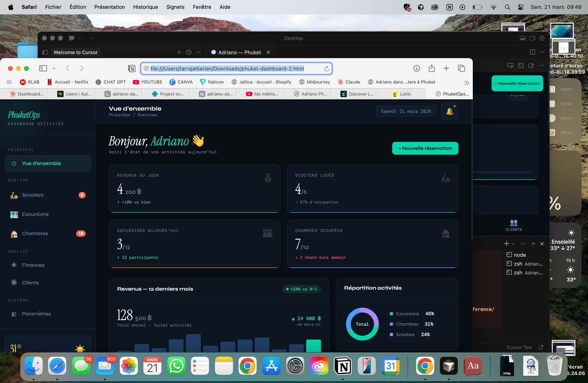Show Safari downloads
The image size is (588, 383).
click(417, 68)
